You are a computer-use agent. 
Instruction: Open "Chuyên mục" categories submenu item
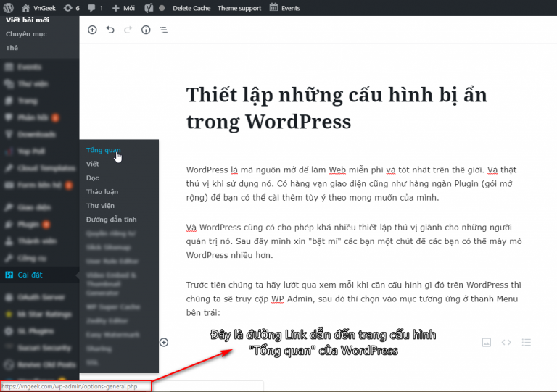(26, 34)
